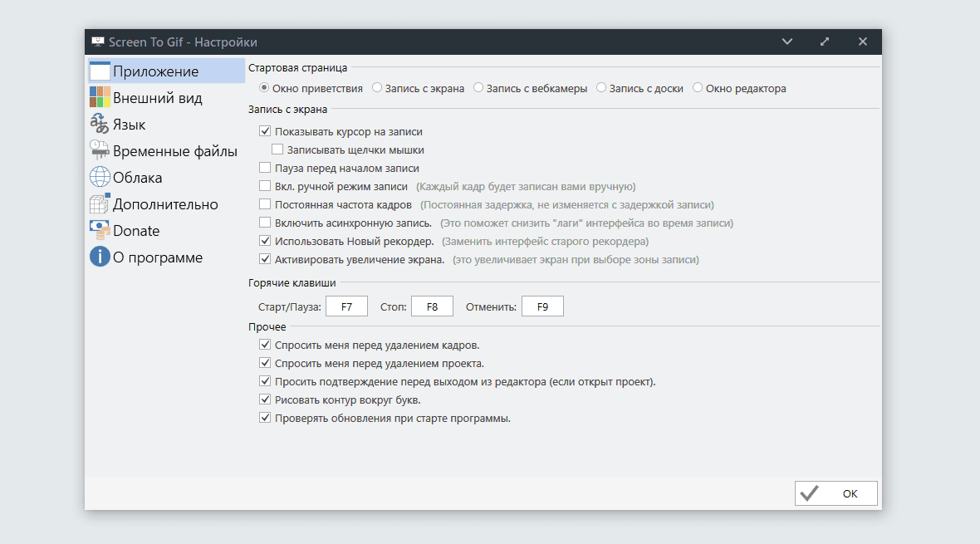Image resolution: width=980 pixels, height=544 pixels.
Task: Uncheck Показывать курсор на записи
Action: (266, 131)
